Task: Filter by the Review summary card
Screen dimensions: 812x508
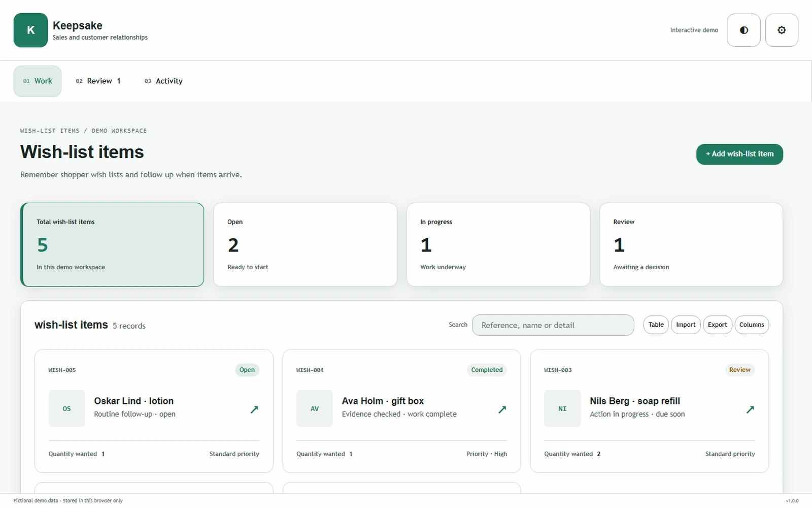Action: pyautogui.click(x=691, y=245)
